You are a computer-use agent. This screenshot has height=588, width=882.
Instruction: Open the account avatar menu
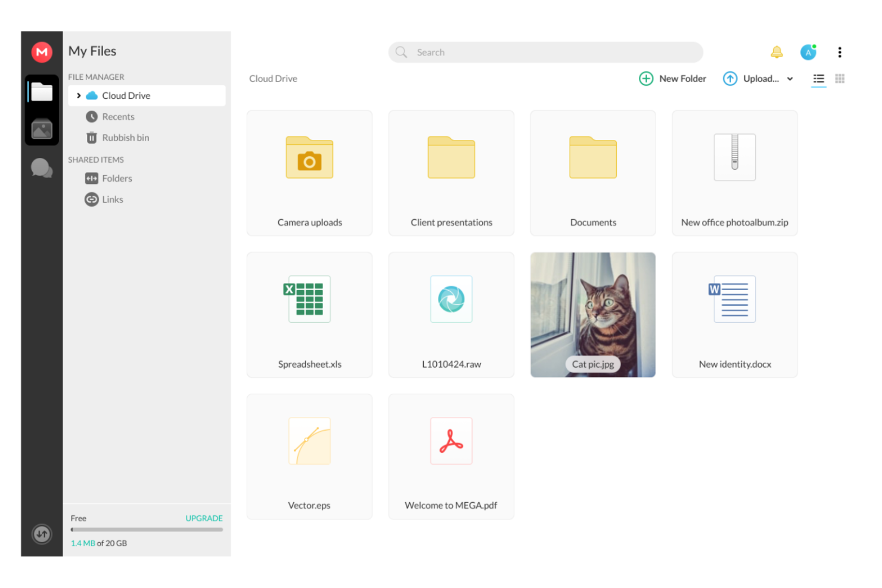pos(809,52)
